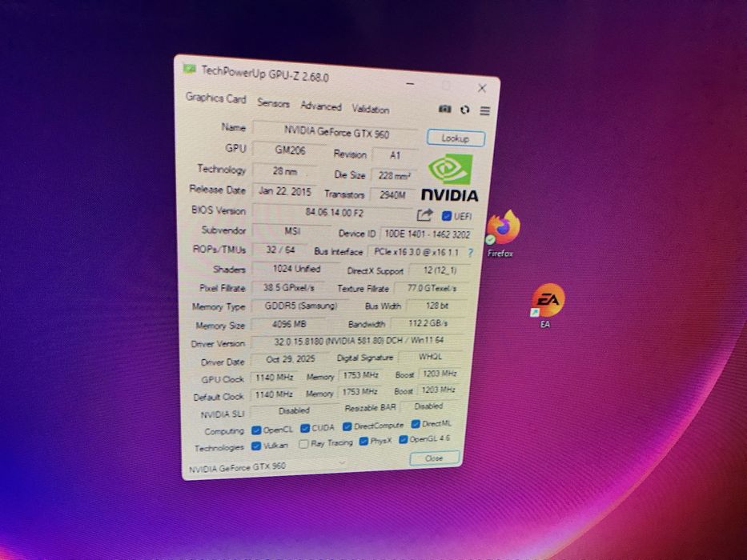This screenshot has width=747, height=560.
Task: Click the GPU field GM206
Action: click(x=290, y=150)
